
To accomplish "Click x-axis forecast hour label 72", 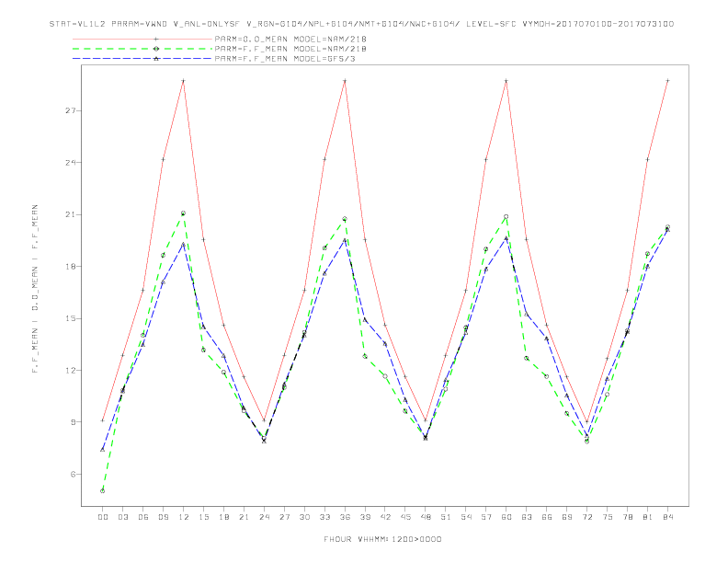I will pyautogui.click(x=587, y=517).
